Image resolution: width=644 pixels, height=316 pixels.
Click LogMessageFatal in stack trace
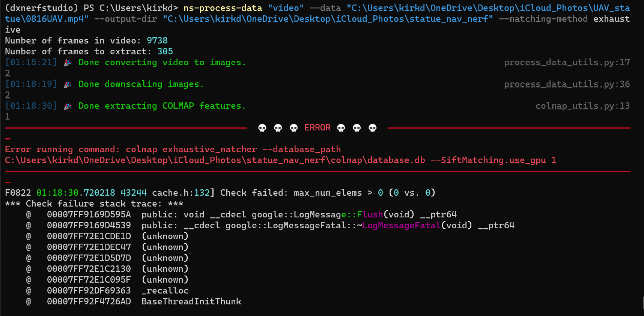click(402, 225)
